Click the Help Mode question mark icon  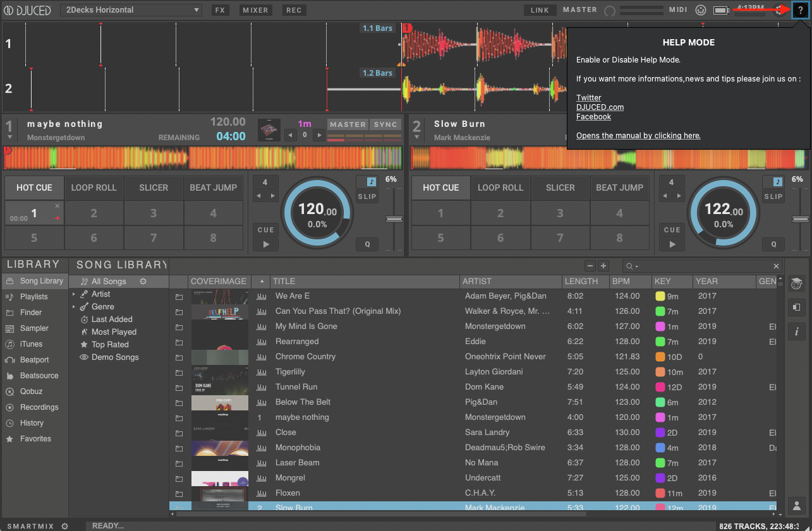(800, 10)
